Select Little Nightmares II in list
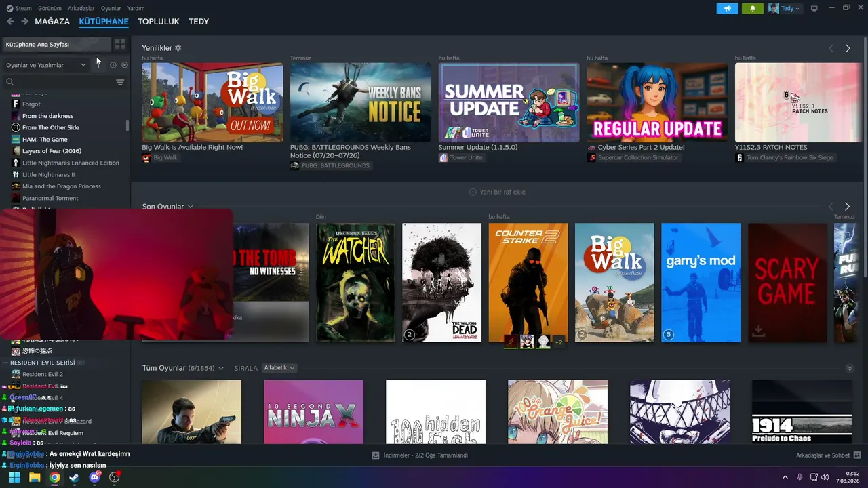Viewport: 868px width, 488px height. (x=48, y=175)
